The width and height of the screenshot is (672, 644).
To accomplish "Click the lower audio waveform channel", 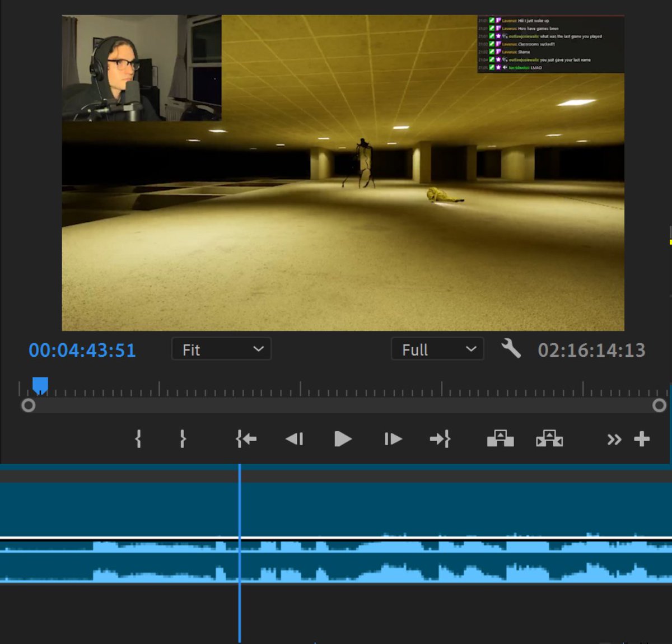I will click(x=336, y=572).
